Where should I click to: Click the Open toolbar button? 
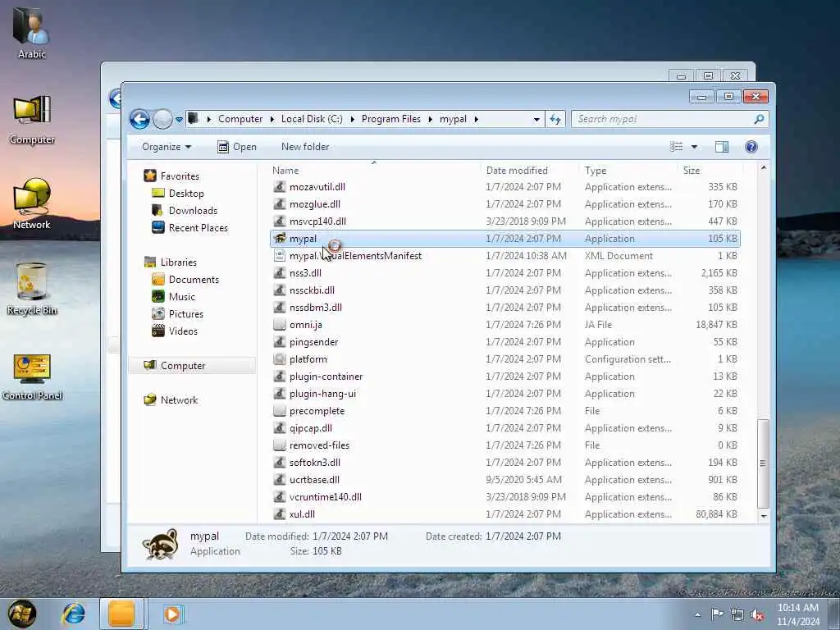pyautogui.click(x=237, y=147)
